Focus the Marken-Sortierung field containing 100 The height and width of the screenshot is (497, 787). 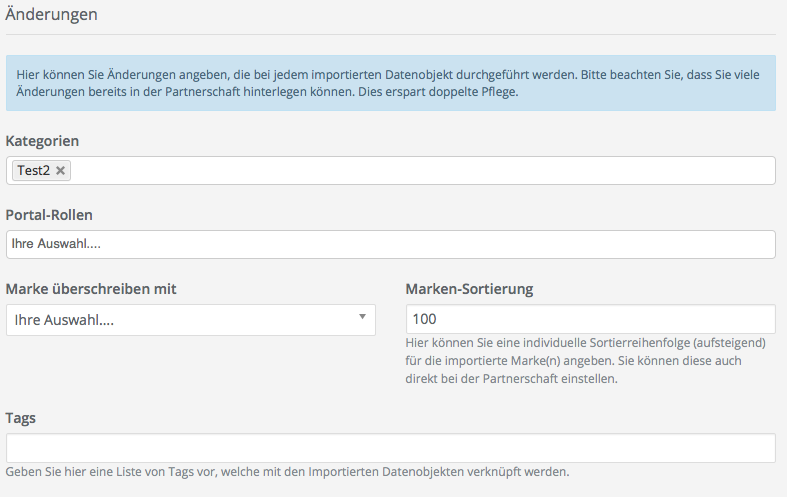(x=590, y=319)
